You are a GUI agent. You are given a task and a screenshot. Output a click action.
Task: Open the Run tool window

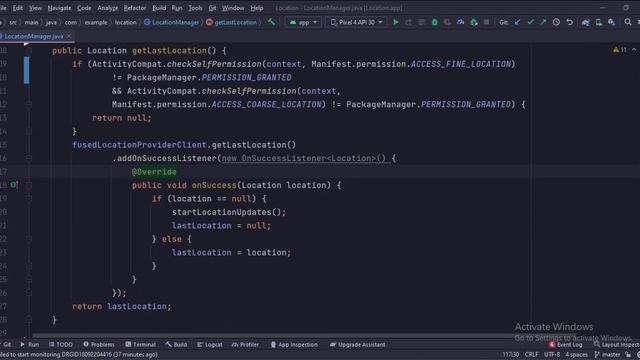tap(29, 344)
